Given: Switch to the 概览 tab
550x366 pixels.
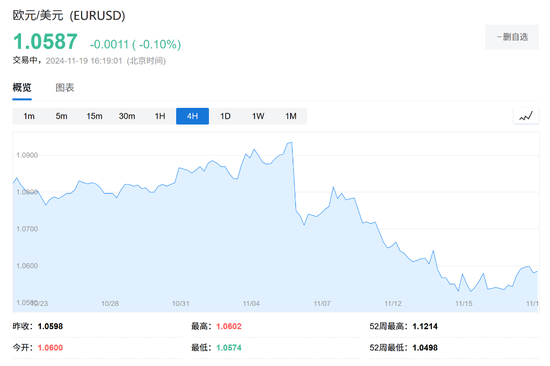Looking at the screenshot, I should 22,87.
